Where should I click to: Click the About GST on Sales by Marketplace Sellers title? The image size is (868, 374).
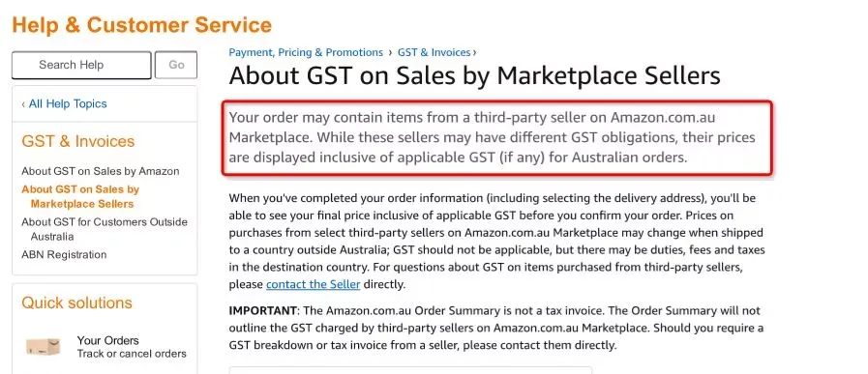pos(475,75)
